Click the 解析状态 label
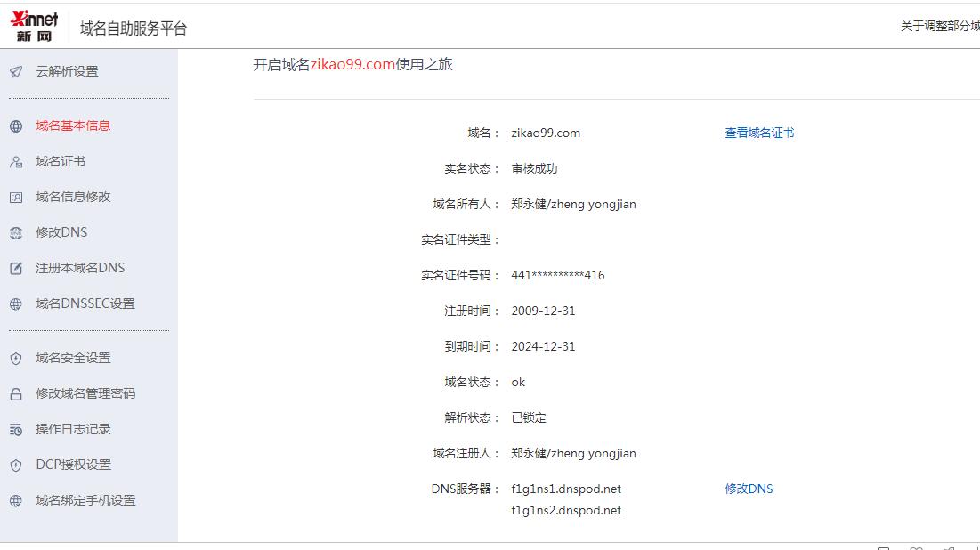980x550 pixels. point(473,417)
